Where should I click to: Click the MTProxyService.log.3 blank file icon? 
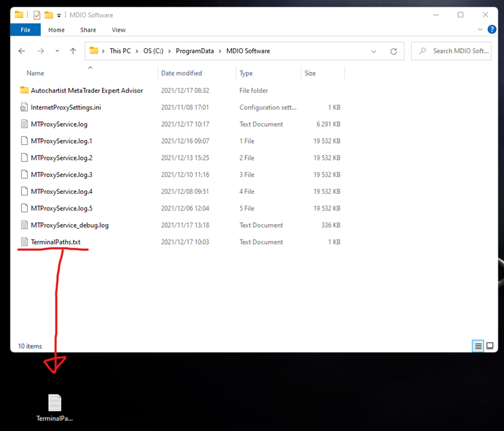click(24, 174)
